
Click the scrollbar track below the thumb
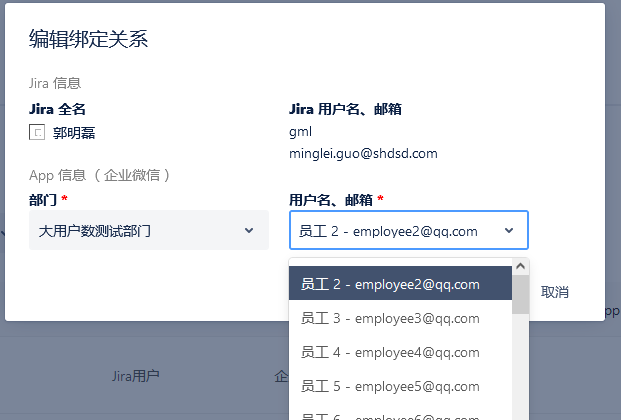[x=520, y=370]
